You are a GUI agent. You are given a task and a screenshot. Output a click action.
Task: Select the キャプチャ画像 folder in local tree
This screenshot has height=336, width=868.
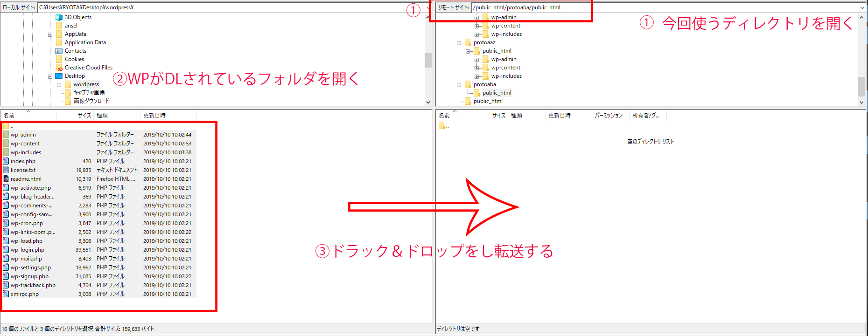89,93
